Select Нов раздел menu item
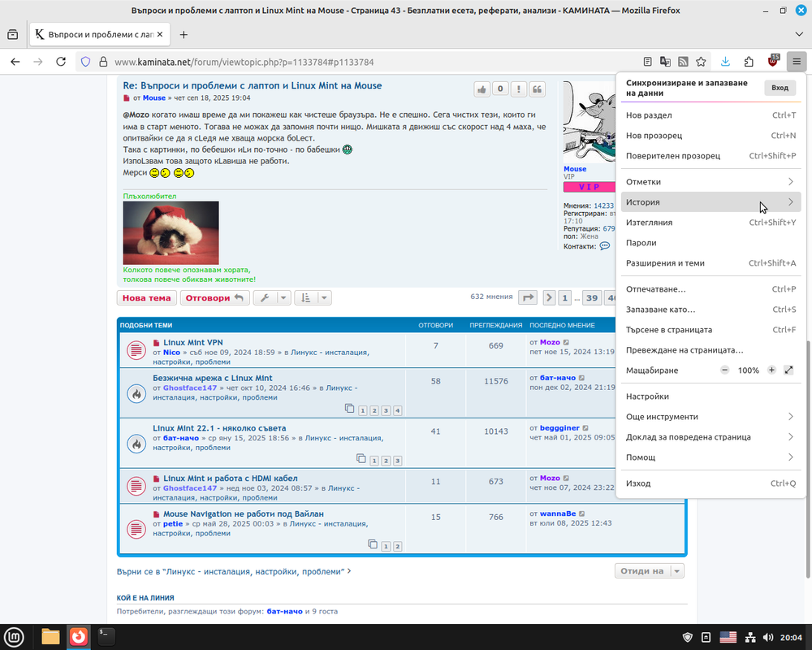Image resolution: width=812 pixels, height=650 pixels. coord(710,115)
